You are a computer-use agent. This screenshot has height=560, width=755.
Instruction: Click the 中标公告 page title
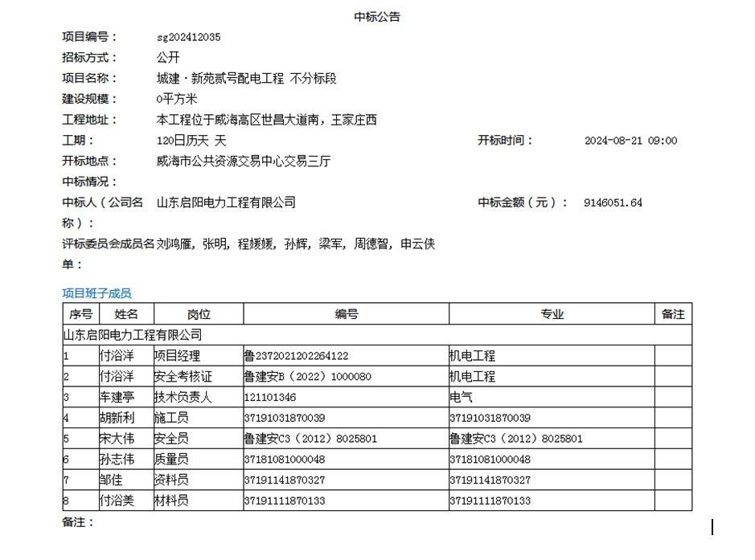tap(377, 16)
